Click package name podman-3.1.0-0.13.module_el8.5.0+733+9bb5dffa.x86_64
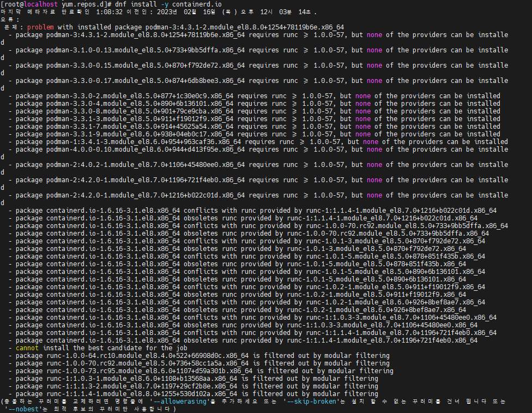This screenshot has width=532, height=413. tap(145, 50)
